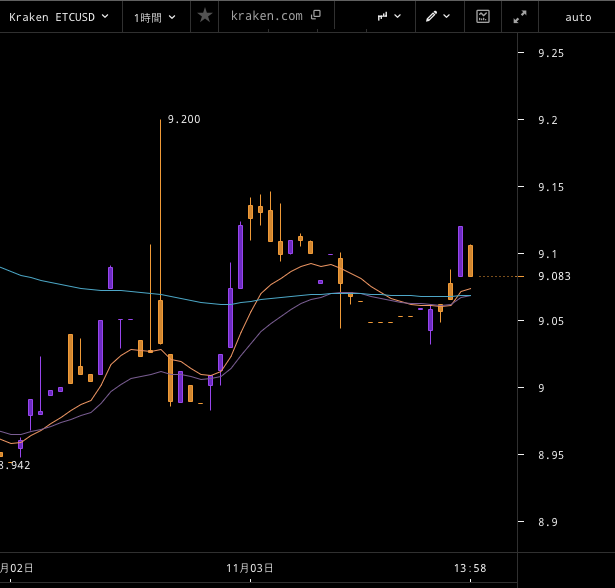Click the external-link icon beside kraken.com

pos(316,15)
